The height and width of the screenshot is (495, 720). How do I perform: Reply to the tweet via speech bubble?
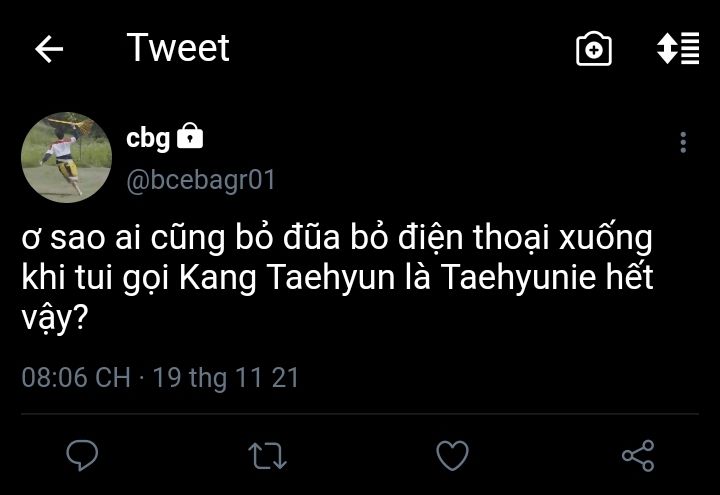pyautogui.click(x=81, y=456)
